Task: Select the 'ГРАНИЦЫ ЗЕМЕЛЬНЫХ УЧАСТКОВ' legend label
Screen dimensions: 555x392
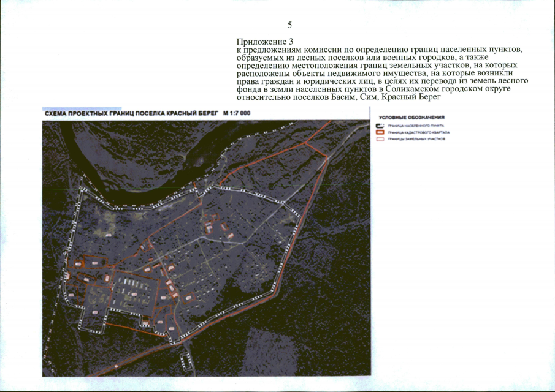Action: coord(416,139)
